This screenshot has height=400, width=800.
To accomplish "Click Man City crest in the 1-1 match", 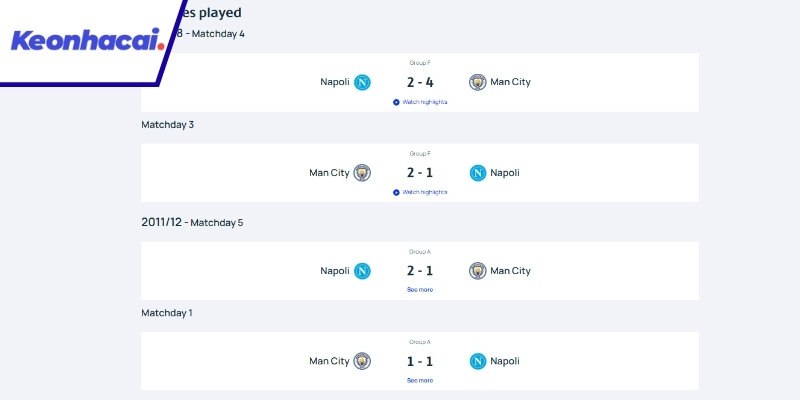I will click(x=362, y=361).
